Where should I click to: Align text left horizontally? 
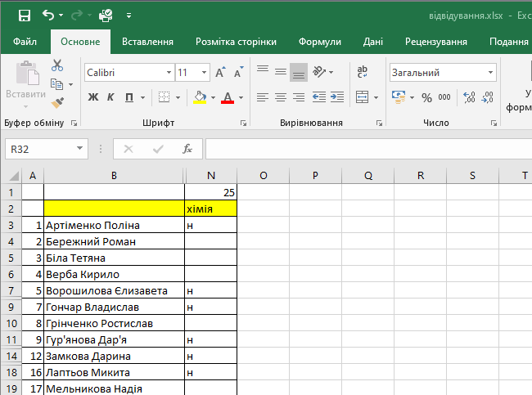tap(263, 97)
